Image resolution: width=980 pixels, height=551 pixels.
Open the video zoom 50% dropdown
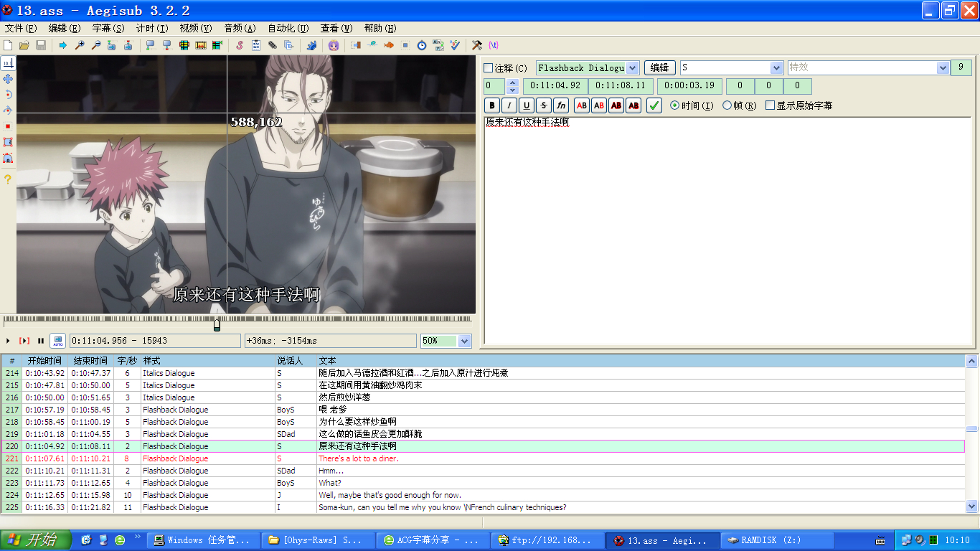[x=464, y=341]
